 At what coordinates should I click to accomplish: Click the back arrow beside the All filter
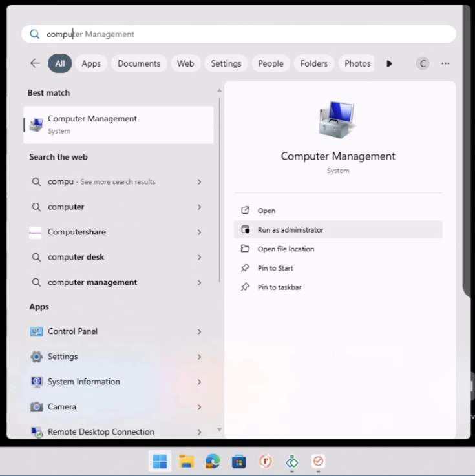click(x=35, y=63)
